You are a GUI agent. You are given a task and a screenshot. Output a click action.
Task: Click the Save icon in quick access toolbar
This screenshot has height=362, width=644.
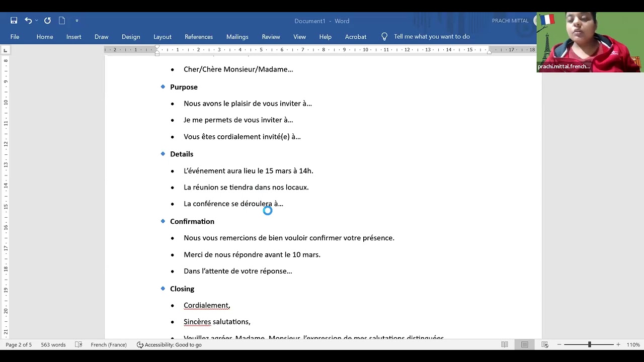pos(14,21)
